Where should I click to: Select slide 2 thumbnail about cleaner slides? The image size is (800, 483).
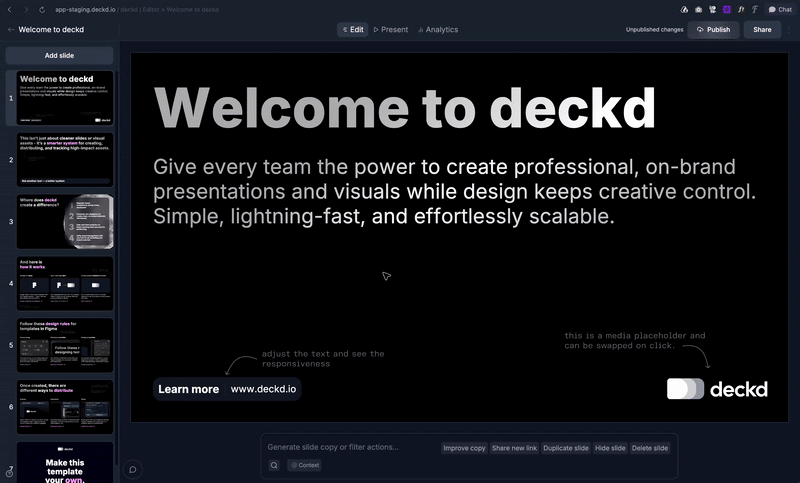click(65, 160)
